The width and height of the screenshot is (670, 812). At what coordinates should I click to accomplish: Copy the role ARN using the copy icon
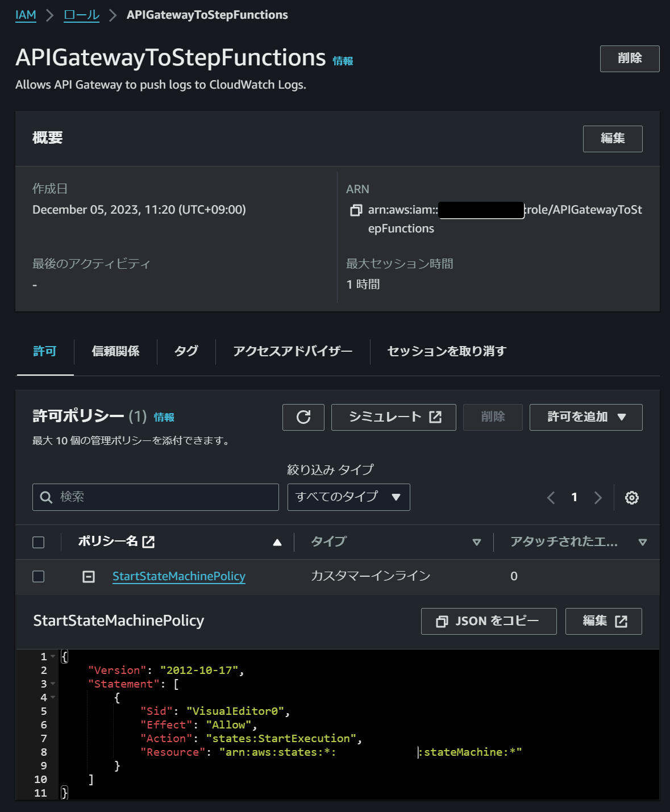tap(356, 210)
